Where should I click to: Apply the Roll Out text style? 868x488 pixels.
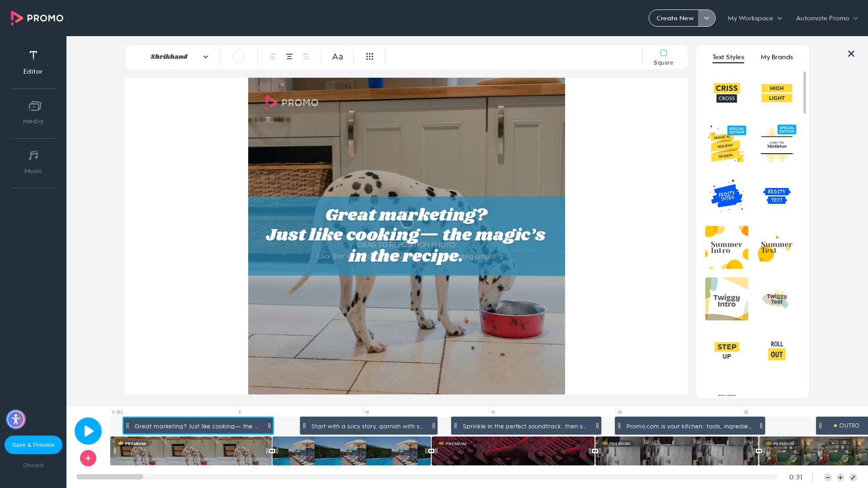[x=777, y=351]
